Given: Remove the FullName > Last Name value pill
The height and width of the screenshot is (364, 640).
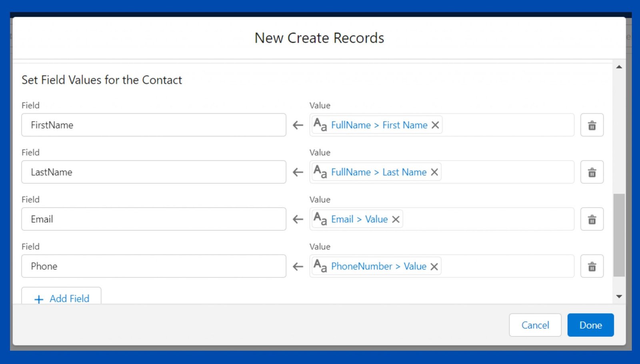Looking at the screenshot, I should [x=434, y=172].
